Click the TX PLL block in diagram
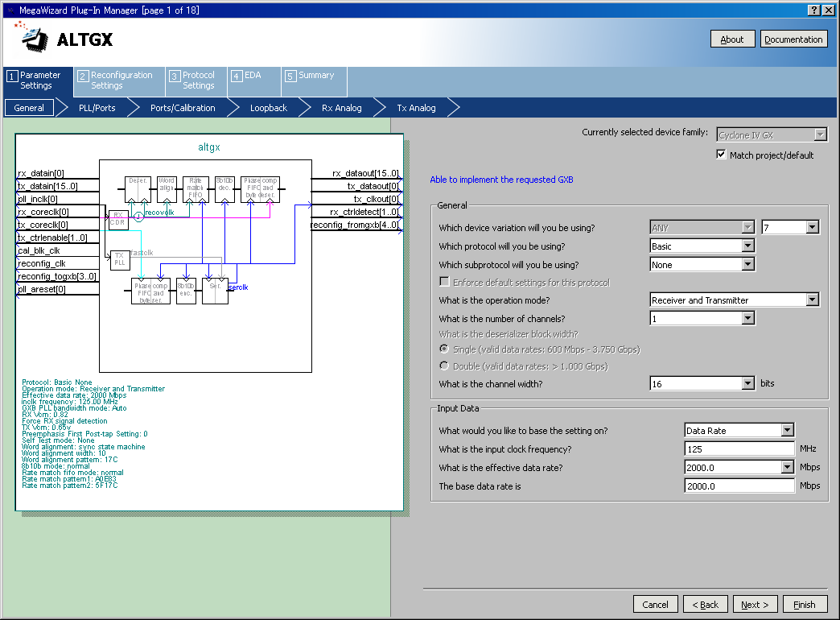 [x=118, y=259]
